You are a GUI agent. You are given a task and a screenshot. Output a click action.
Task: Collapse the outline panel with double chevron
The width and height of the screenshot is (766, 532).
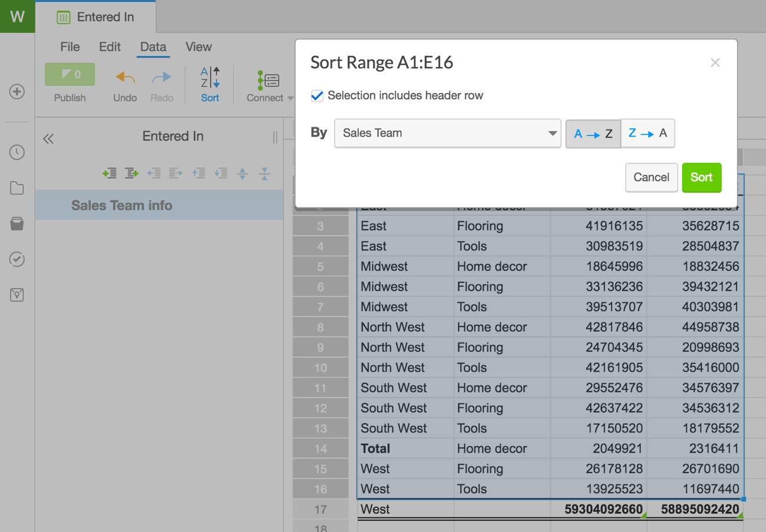48,139
